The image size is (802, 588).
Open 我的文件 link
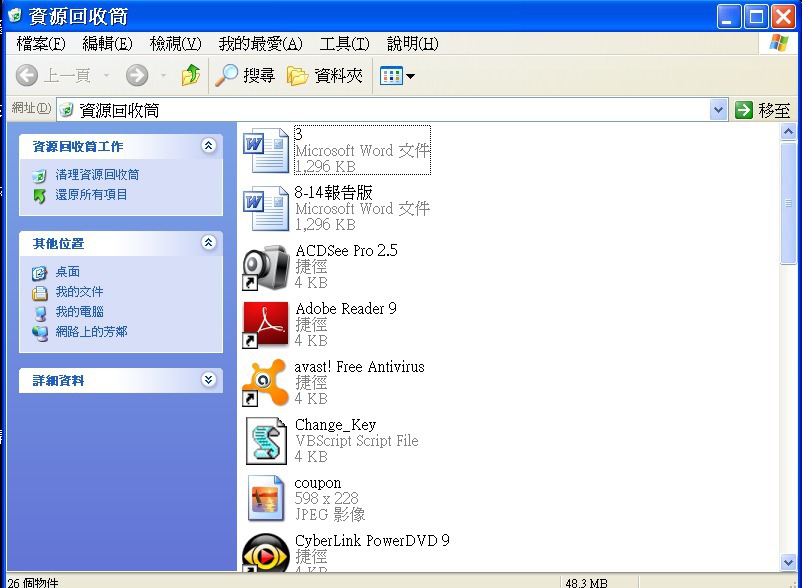tap(79, 292)
